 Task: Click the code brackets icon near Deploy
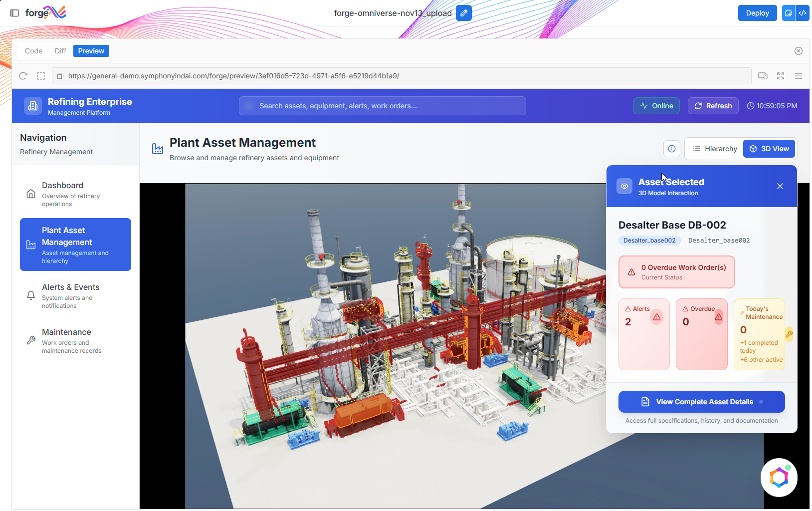[803, 13]
